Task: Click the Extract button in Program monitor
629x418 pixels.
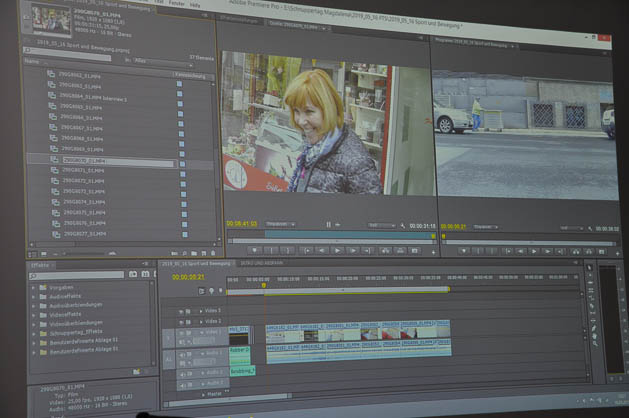Action: click(588, 252)
